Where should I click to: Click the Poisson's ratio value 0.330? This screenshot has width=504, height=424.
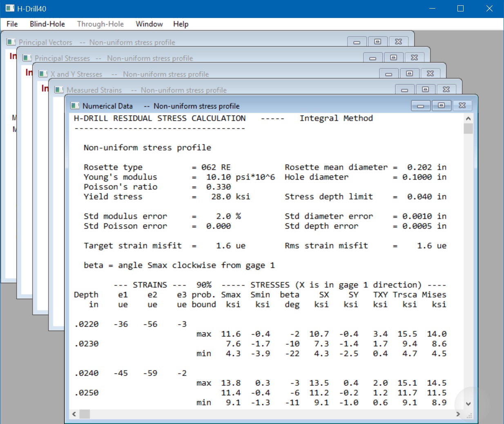[219, 187]
